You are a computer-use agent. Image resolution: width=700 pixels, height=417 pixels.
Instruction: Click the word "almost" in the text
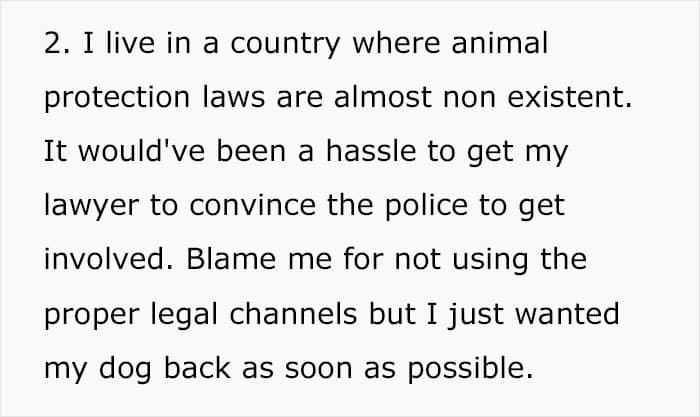pyautogui.click(x=383, y=97)
